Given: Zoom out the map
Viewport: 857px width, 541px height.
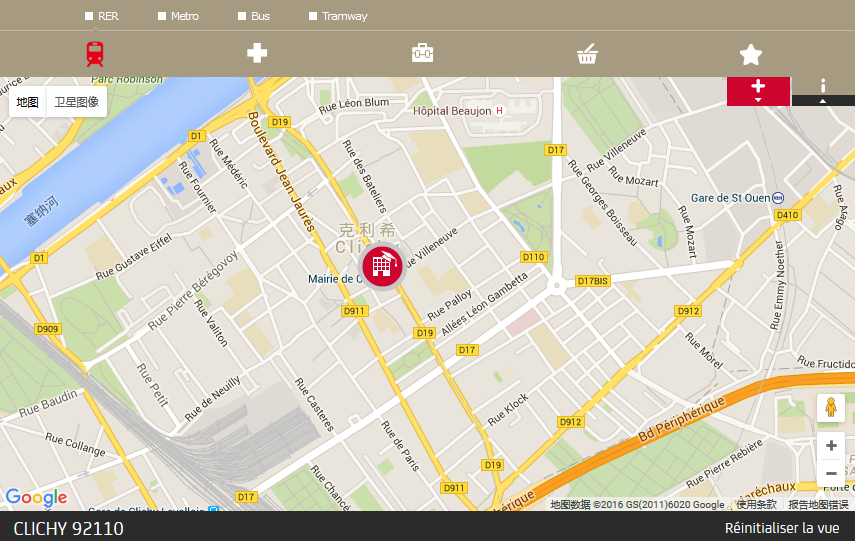Looking at the screenshot, I should point(831,473).
